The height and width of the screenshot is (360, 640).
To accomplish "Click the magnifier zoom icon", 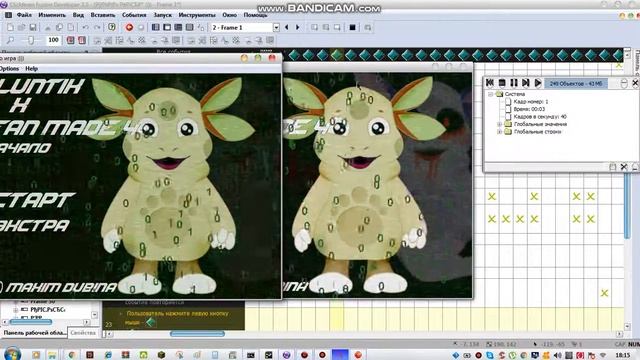I will [x=10, y=40].
